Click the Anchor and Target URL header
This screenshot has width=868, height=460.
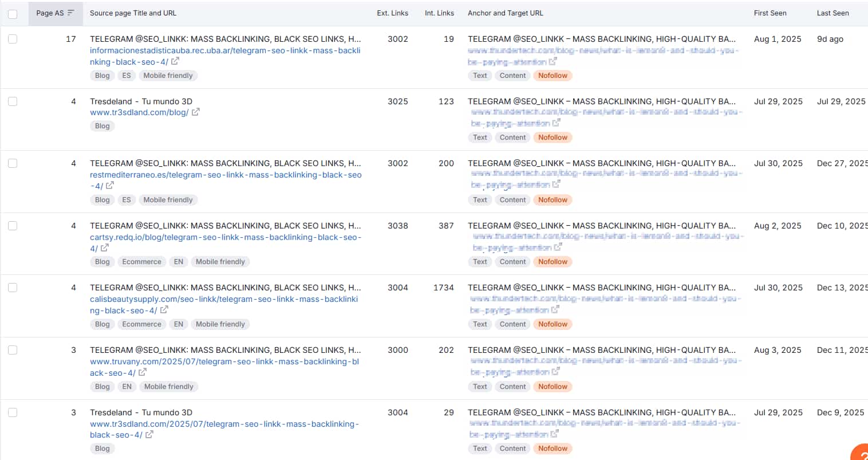coord(505,13)
